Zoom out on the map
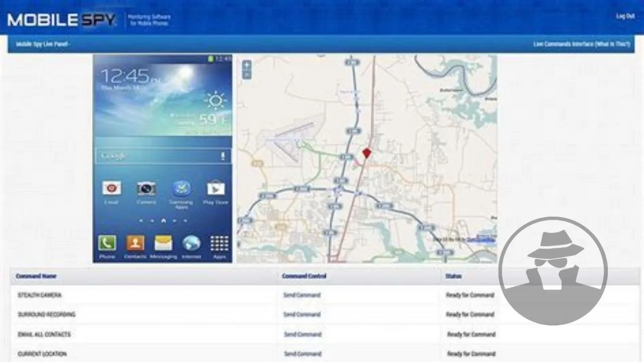 pos(247,75)
